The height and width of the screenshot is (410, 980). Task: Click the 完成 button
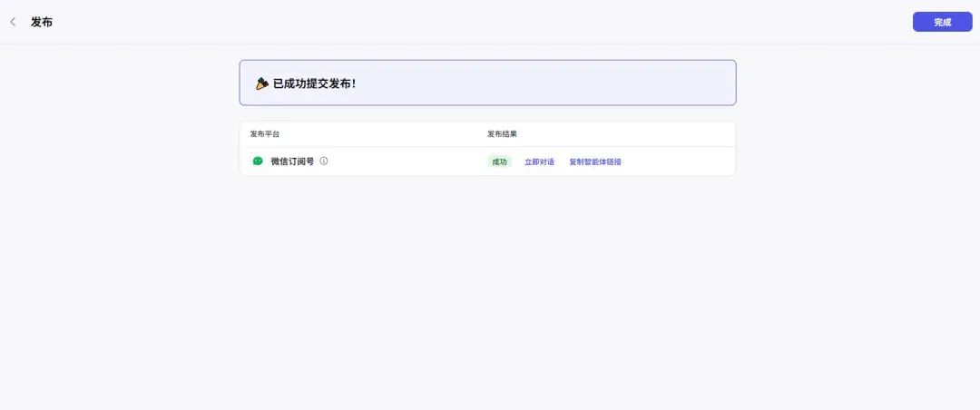point(942,22)
